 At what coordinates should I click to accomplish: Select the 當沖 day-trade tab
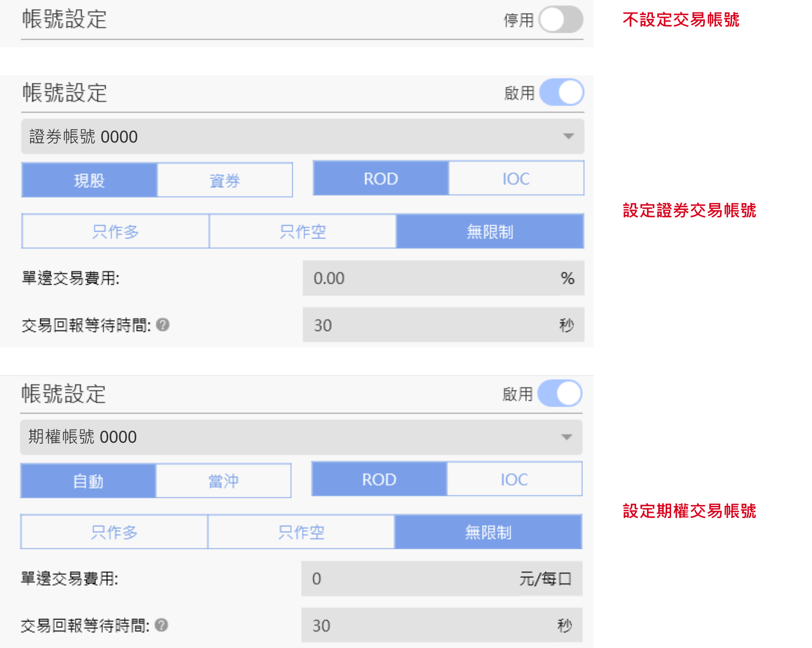click(224, 481)
